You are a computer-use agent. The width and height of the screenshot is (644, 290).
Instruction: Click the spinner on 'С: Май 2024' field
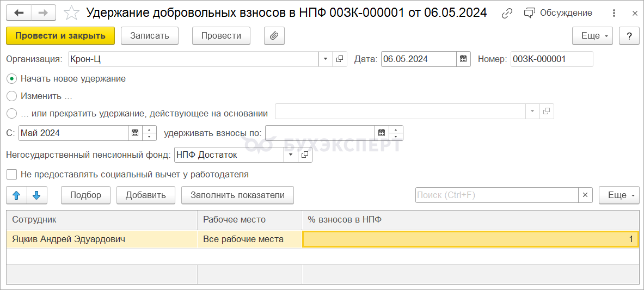(x=150, y=133)
